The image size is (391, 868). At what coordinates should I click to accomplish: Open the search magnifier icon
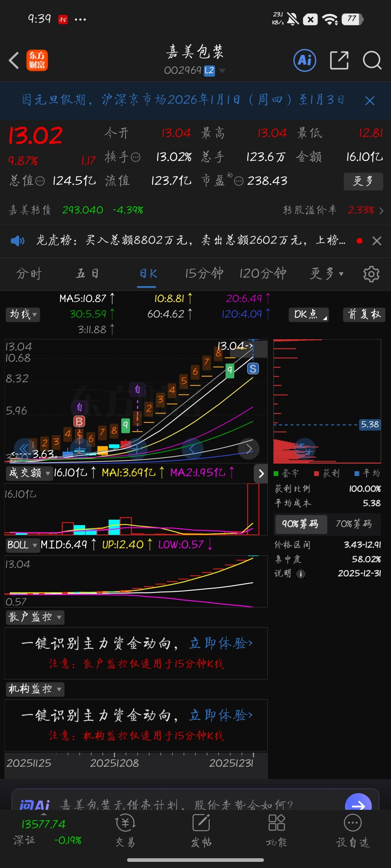click(372, 60)
